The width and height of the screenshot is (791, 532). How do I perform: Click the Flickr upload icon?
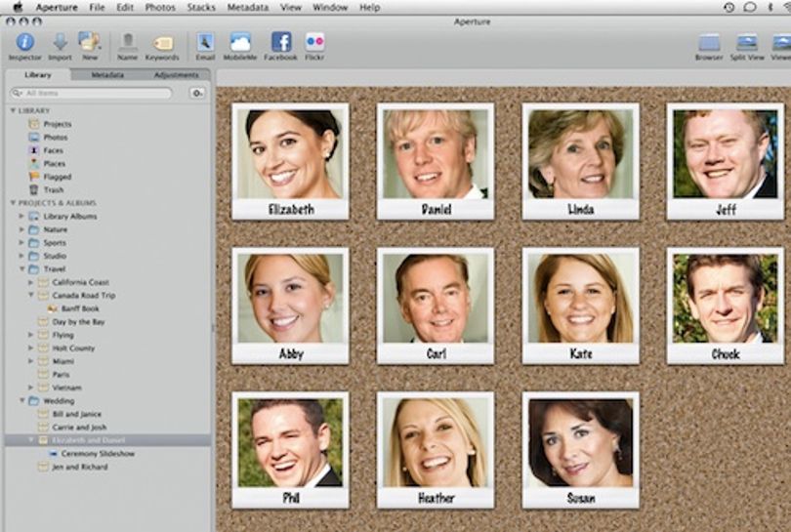coord(314,42)
